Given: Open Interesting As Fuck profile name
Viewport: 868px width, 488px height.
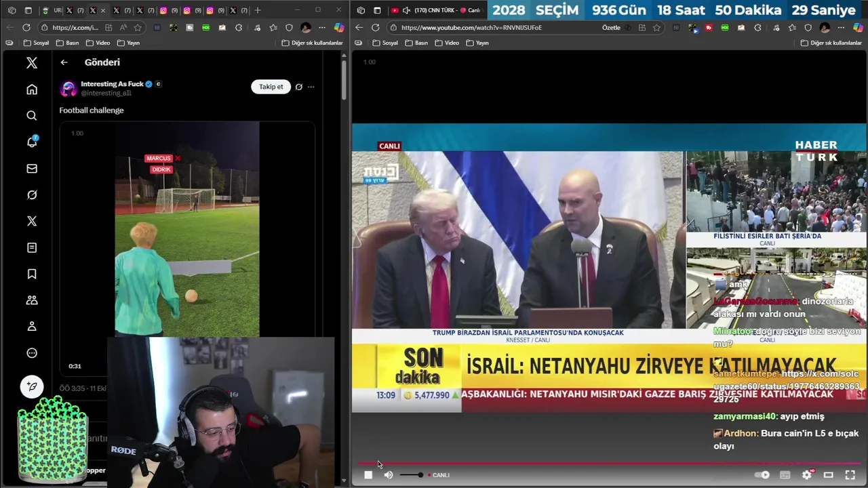Looking at the screenshot, I should (x=112, y=84).
